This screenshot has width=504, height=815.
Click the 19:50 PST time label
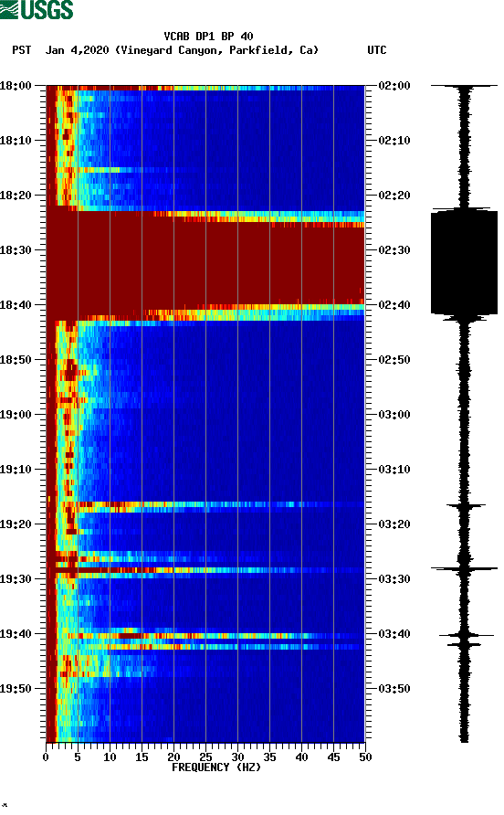[16, 689]
